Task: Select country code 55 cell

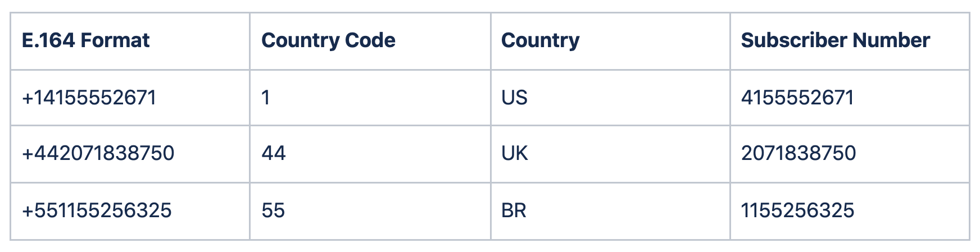Action: click(273, 210)
